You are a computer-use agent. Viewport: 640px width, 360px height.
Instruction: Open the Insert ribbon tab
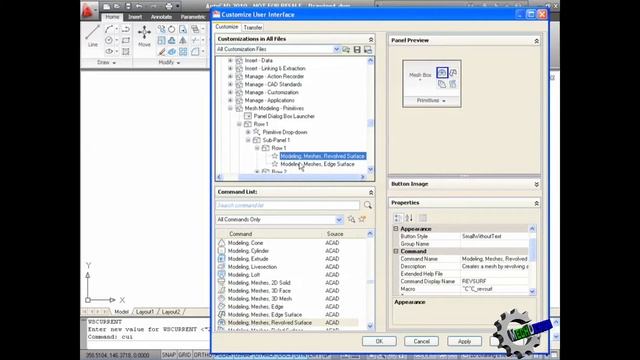tap(135, 17)
